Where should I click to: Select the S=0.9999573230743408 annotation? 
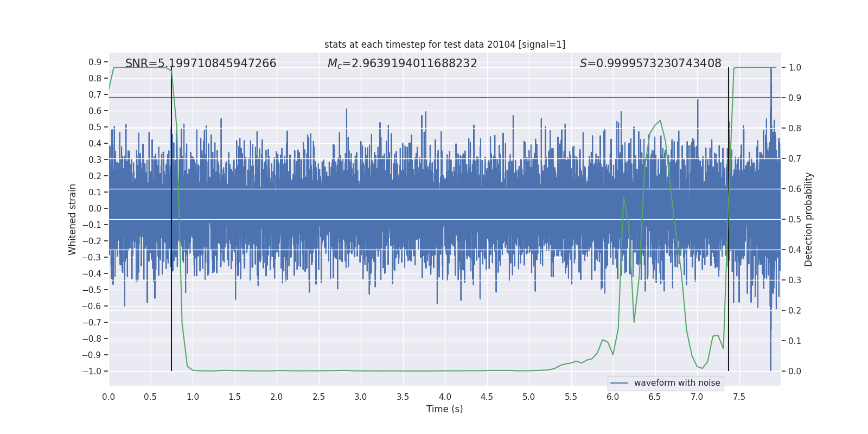650,63
